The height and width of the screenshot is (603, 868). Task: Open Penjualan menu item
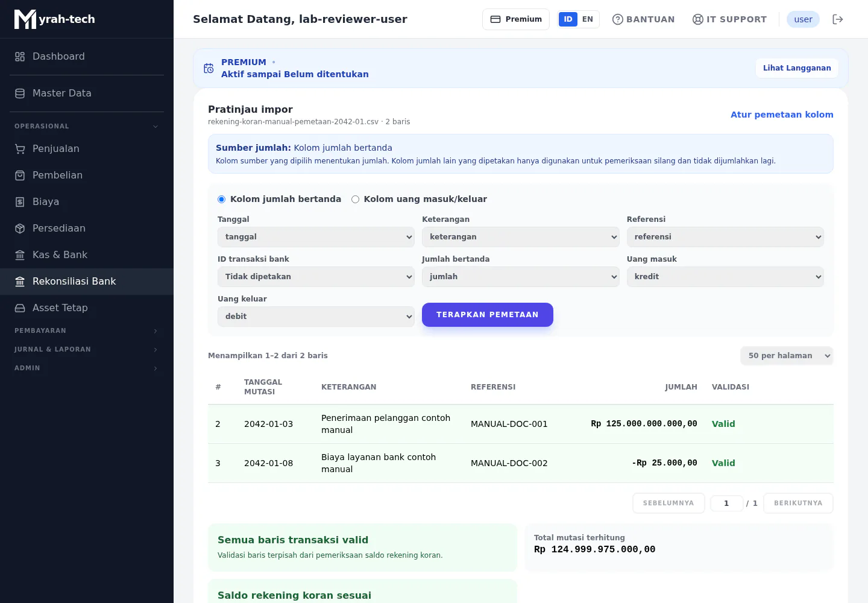(x=87, y=149)
